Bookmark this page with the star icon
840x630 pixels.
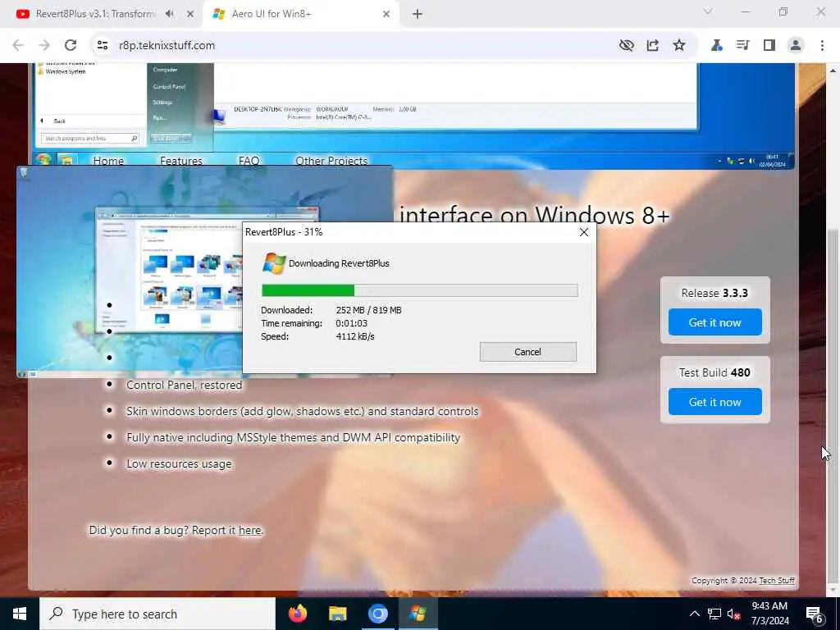[679, 46]
